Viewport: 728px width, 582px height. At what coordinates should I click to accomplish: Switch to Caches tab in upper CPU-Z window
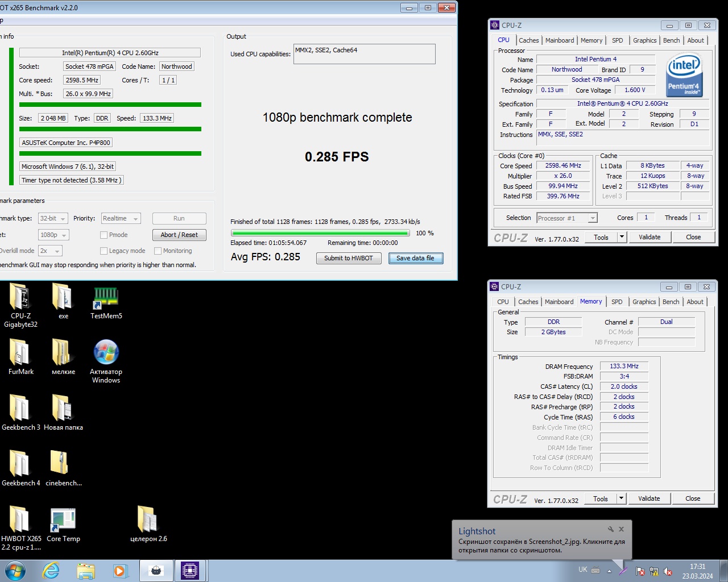(528, 40)
